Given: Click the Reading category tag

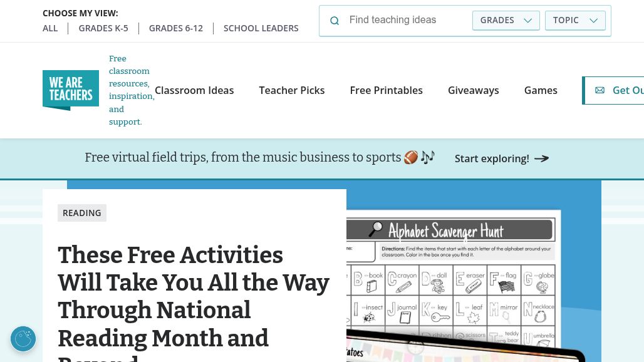Looking at the screenshot, I should coord(82,213).
